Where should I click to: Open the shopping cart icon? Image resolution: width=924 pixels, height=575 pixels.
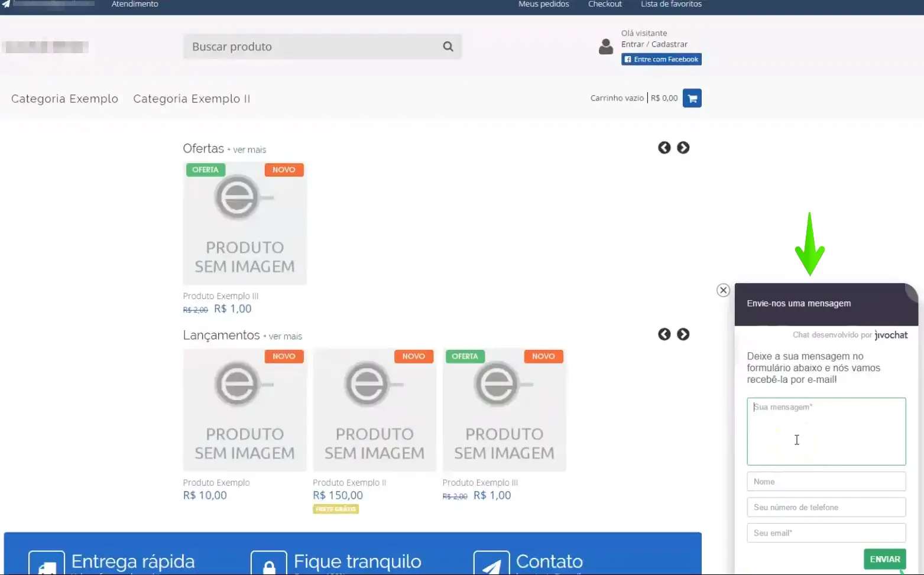coord(692,98)
